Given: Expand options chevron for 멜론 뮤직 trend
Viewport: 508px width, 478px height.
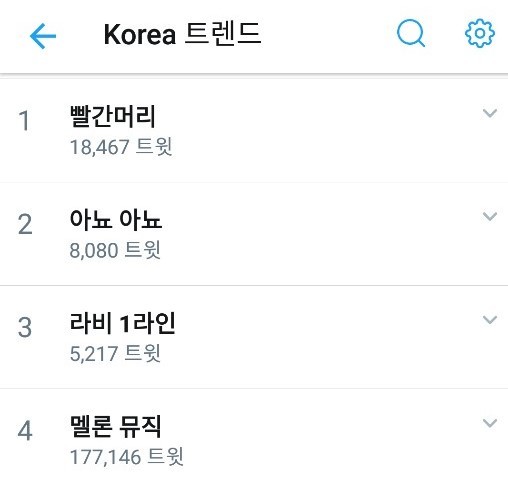Looking at the screenshot, I should (x=490, y=423).
